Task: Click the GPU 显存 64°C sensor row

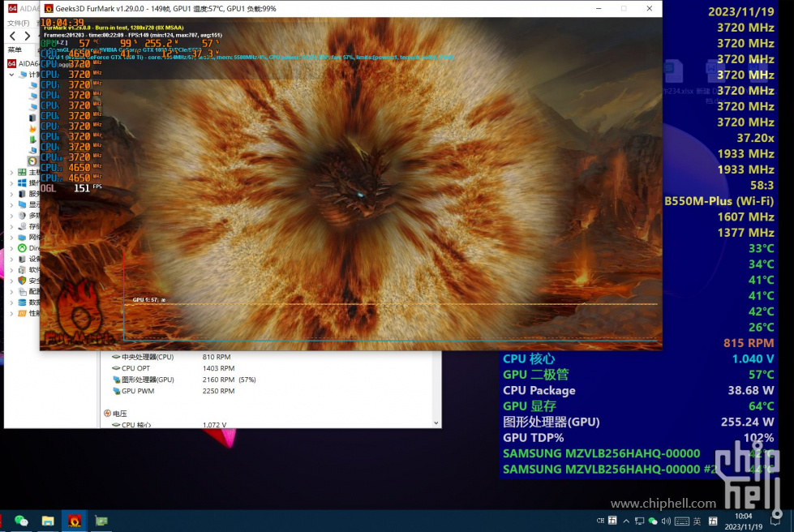Action: (x=638, y=406)
